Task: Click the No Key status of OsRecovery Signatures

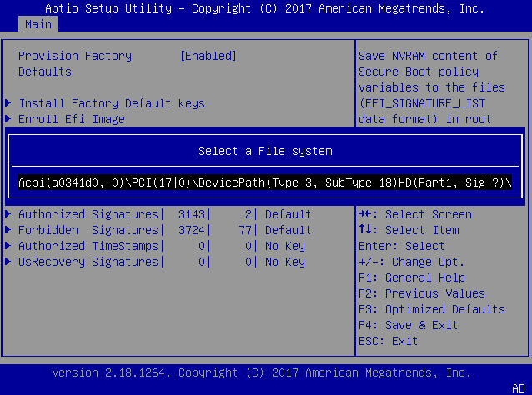Action: [x=285, y=262]
